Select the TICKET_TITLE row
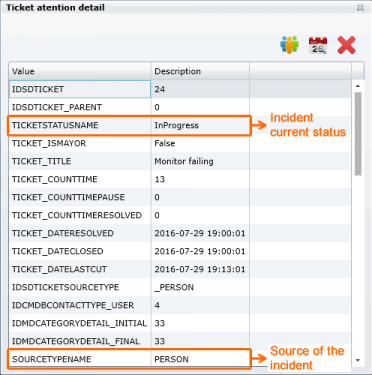372x375 pixels. pos(180,161)
